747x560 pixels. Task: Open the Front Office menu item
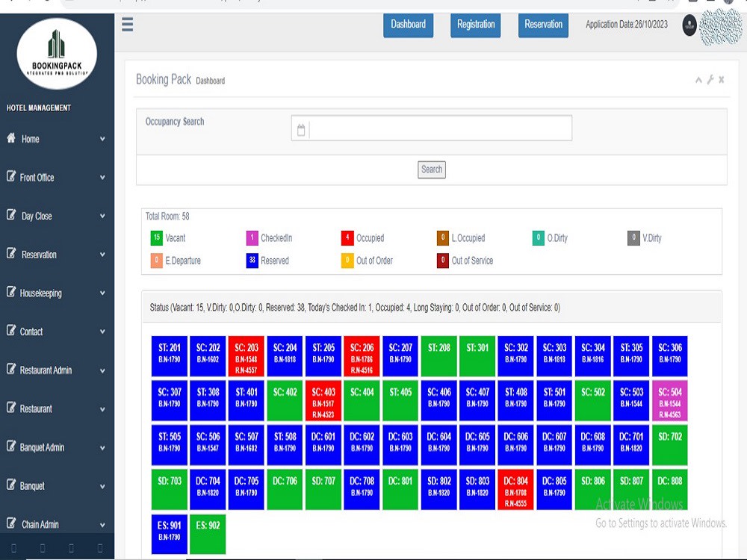(x=57, y=178)
